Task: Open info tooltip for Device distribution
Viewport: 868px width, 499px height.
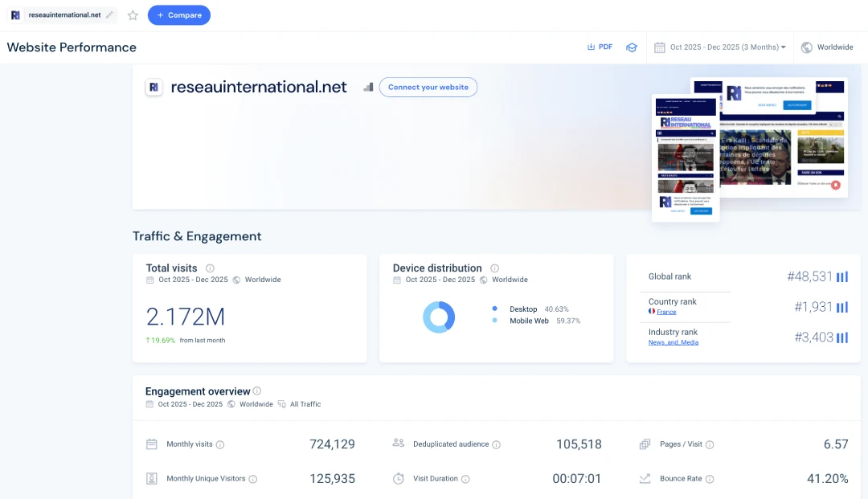Action: click(x=494, y=268)
